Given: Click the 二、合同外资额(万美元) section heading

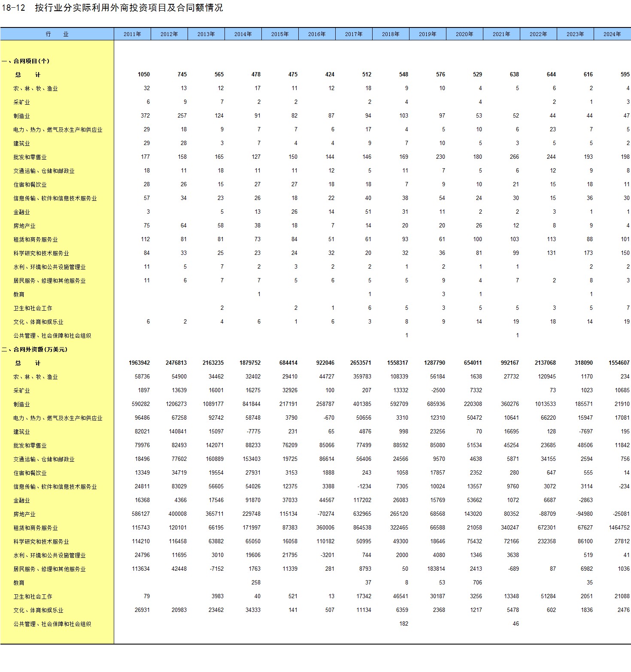Looking at the screenshot, I should coord(35,349).
